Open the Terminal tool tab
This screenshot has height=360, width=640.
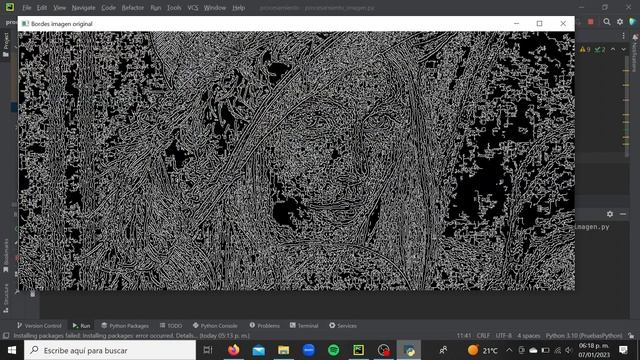304,326
